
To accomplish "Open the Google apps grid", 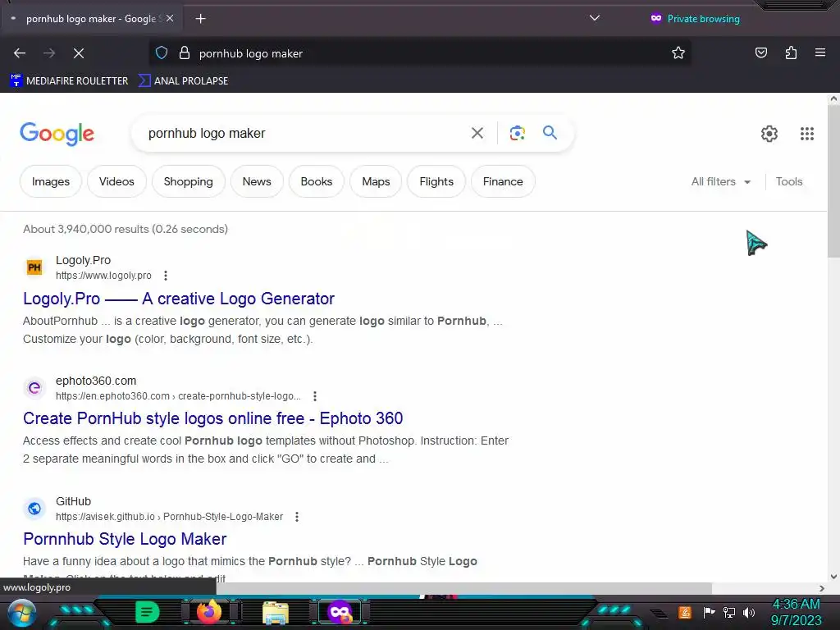I will (x=807, y=134).
